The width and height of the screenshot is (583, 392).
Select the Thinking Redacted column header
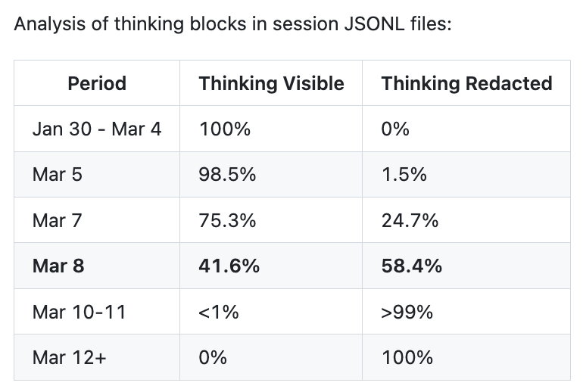coord(466,83)
